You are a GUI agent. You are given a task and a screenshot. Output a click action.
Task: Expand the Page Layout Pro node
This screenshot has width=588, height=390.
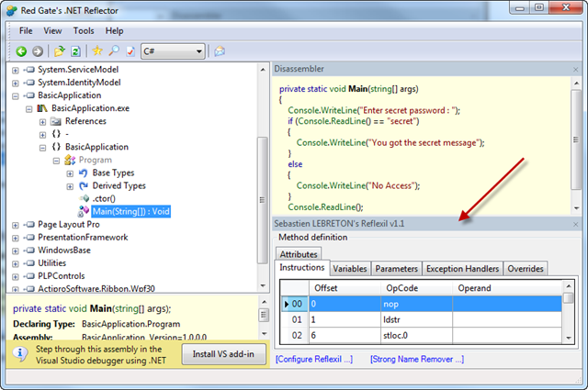click(16, 226)
